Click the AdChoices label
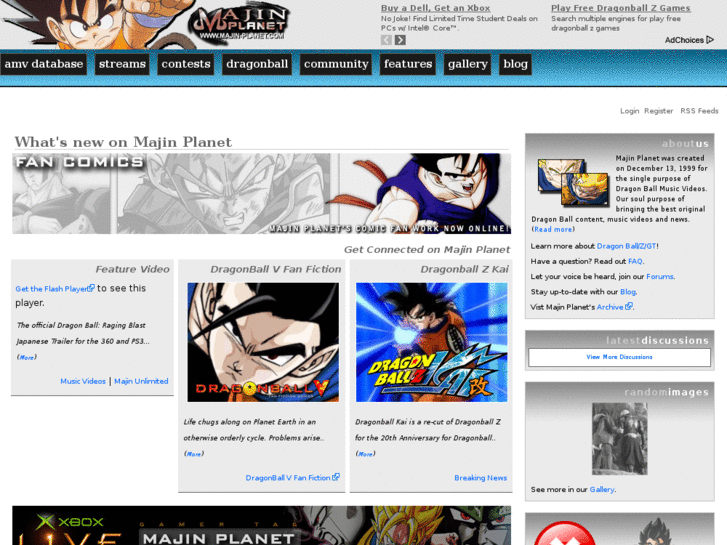727x545 pixels. click(x=684, y=40)
